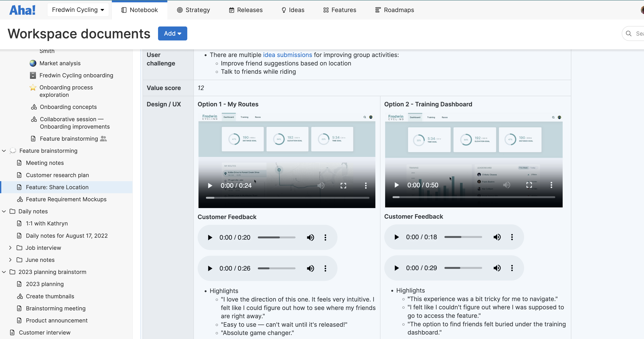644x339 pixels.
Task: Play the 0:20 customer feedback audio
Action: coord(210,238)
